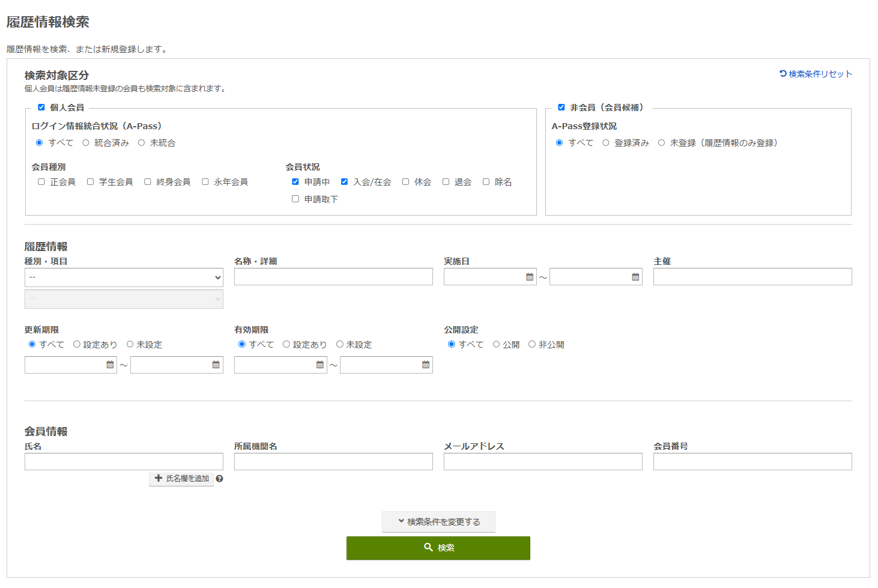Click inside the 会員番号 input field
Image resolution: width=878 pixels, height=588 pixels.
[752, 461]
